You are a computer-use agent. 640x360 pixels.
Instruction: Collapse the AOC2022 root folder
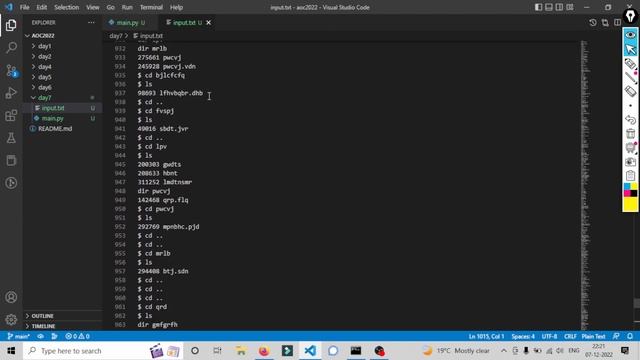43,36
